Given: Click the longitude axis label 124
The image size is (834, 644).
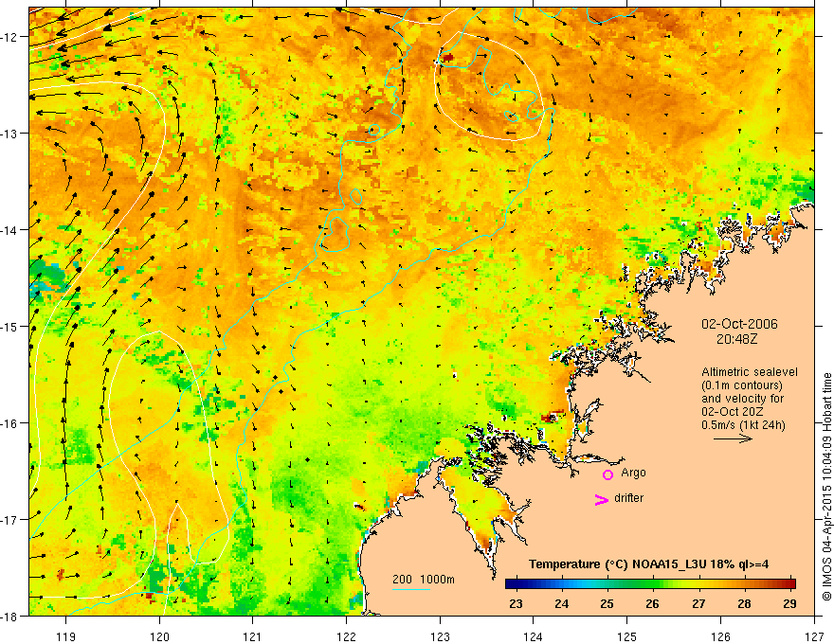Looking at the screenshot, I should (534, 636).
